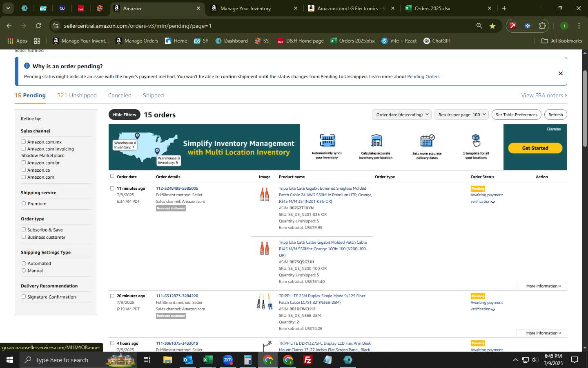The height and width of the screenshot is (368, 588).
Task: Select Manual shipping settings type
Action: [x=24, y=270]
